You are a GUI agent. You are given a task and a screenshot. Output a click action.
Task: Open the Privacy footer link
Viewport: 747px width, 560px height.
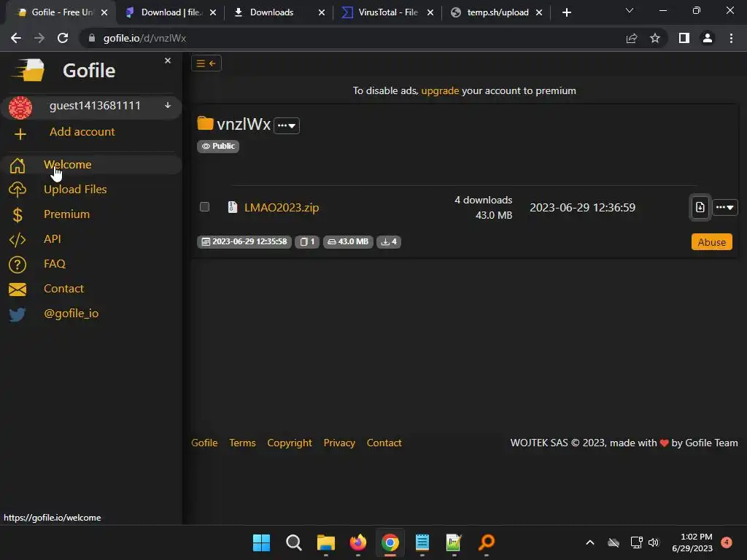click(339, 443)
